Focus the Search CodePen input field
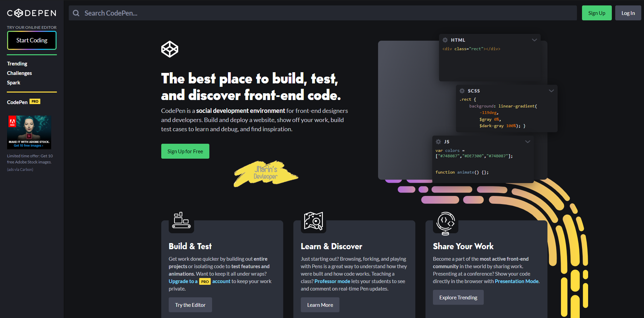The height and width of the screenshot is (318, 644). (x=323, y=13)
